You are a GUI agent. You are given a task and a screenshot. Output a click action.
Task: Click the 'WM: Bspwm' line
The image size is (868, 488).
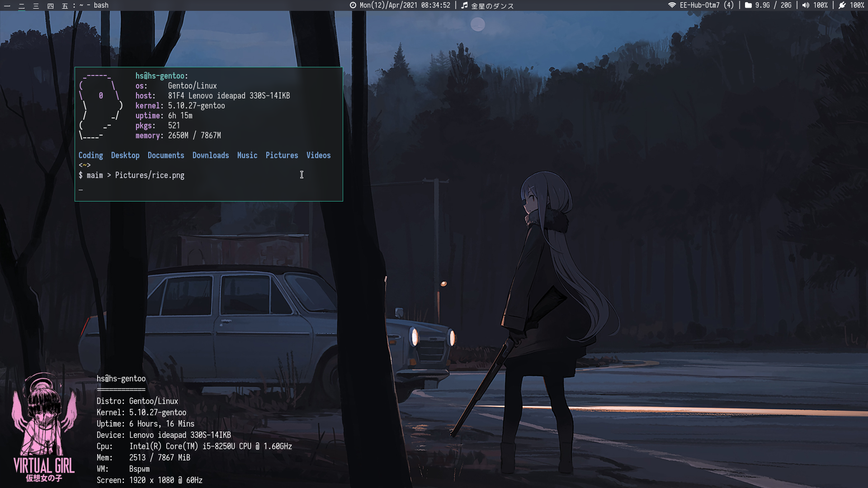point(123,469)
